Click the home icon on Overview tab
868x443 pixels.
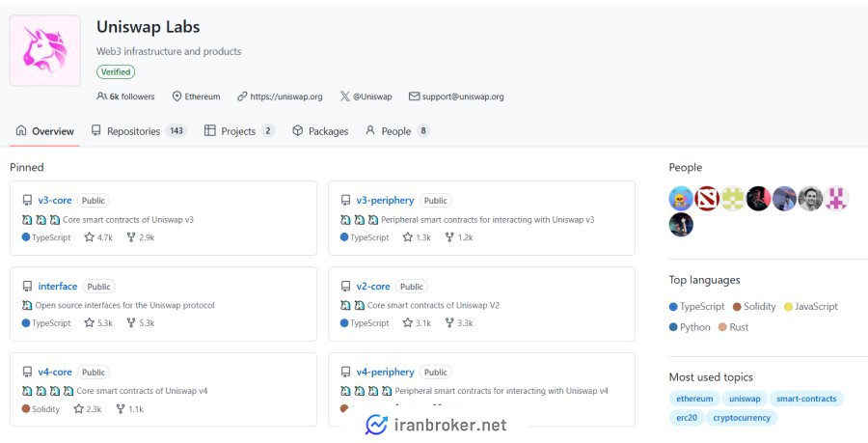[21, 130]
